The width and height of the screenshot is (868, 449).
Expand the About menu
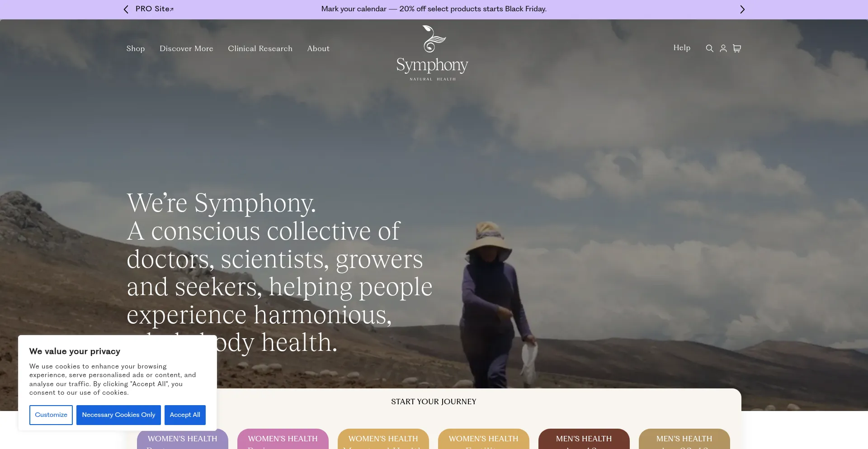318,49
